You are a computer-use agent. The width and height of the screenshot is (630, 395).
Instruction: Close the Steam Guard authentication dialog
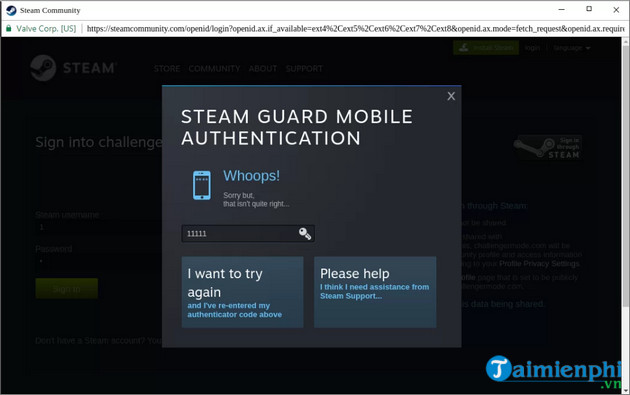coord(451,96)
